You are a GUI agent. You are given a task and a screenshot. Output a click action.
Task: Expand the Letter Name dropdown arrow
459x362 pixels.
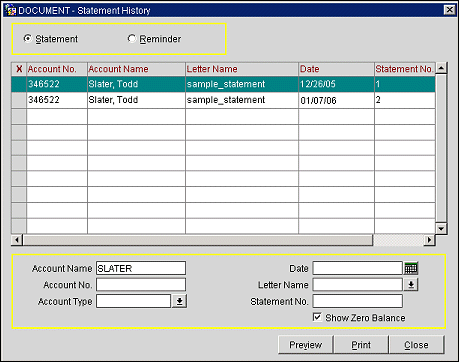click(x=411, y=285)
